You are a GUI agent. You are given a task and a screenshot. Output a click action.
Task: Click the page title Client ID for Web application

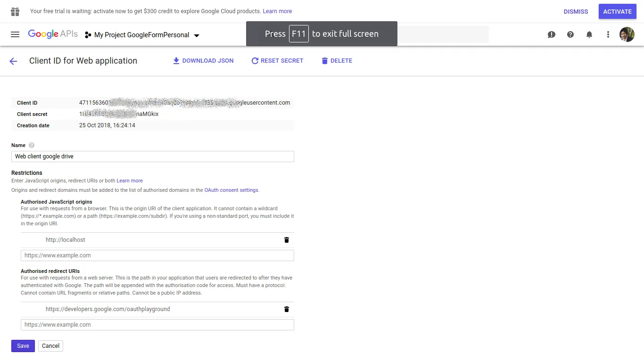(83, 61)
